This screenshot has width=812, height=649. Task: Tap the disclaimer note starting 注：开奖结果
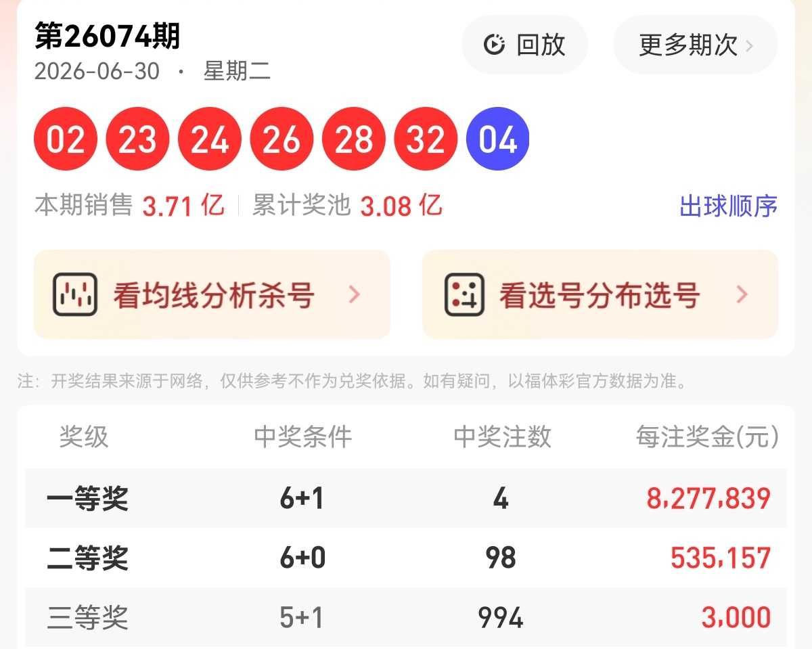click(x=353, y=381)
